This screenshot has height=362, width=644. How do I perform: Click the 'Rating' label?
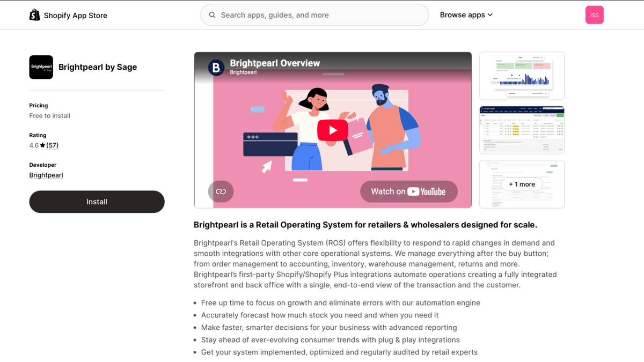(x=38, y=135)
